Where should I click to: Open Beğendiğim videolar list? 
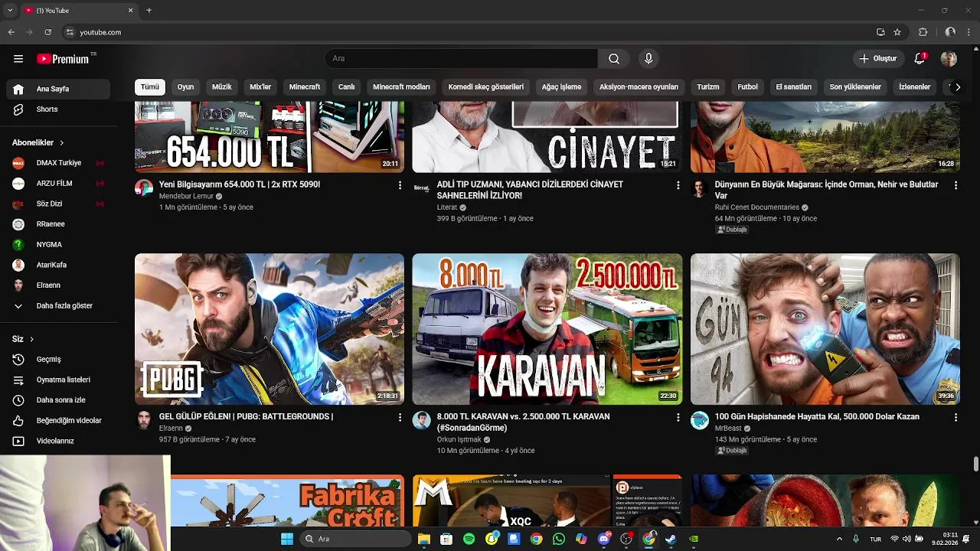[x=59, y=421]
